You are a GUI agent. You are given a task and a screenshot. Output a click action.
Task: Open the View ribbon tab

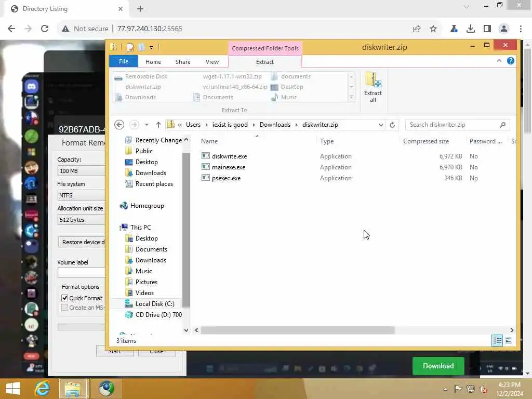point(212,62)
